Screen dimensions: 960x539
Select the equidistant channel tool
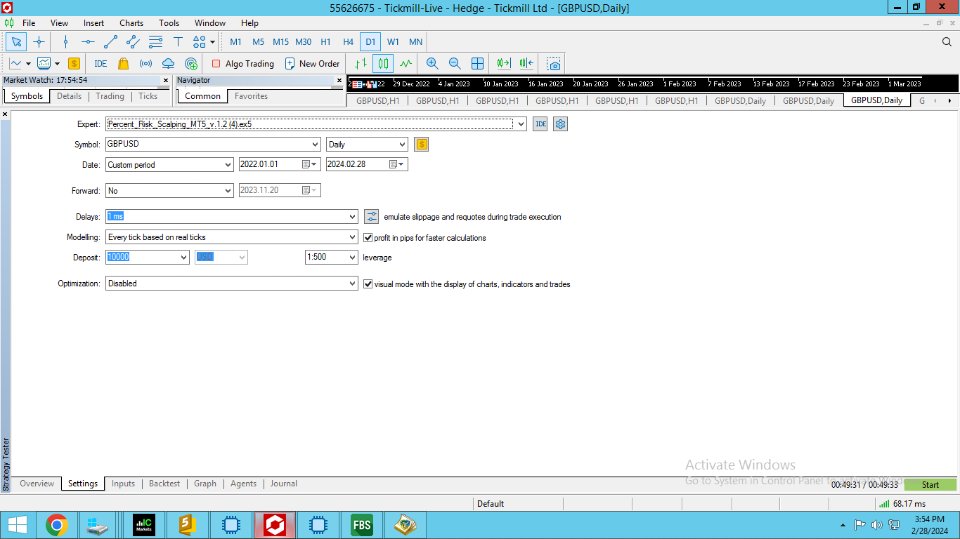pyautogui.click(x=133, y=42)
